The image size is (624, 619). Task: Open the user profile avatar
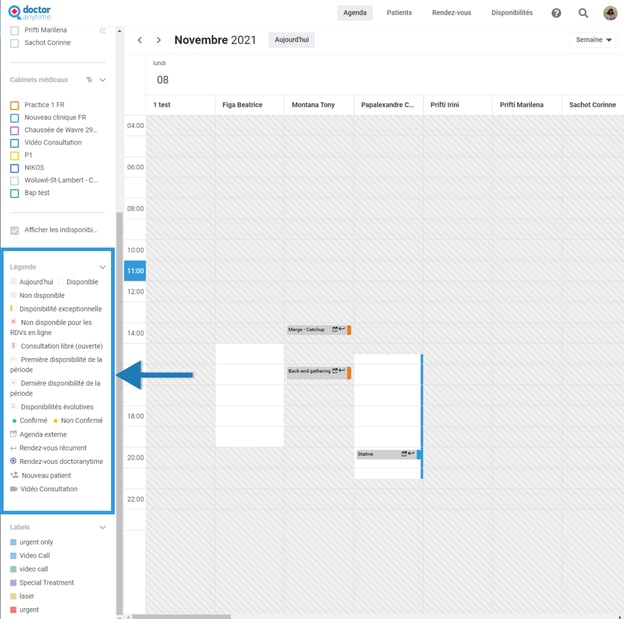point(610,13)
